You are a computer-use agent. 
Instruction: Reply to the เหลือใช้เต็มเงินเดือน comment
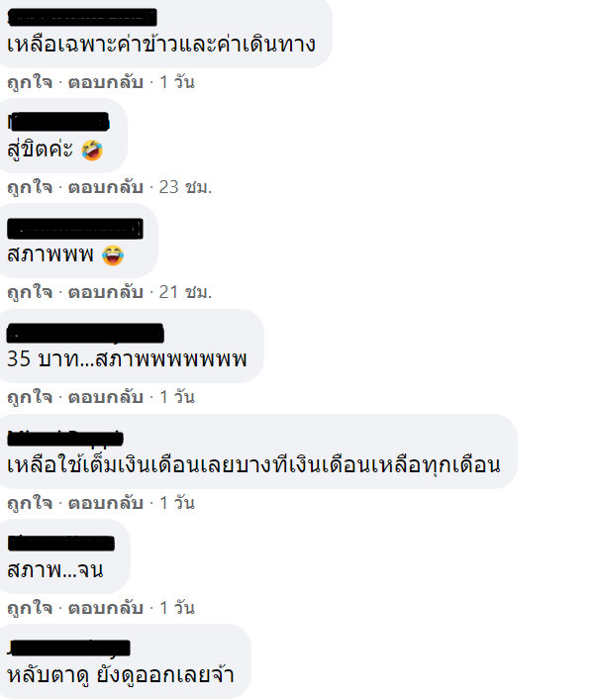(105, 503)
